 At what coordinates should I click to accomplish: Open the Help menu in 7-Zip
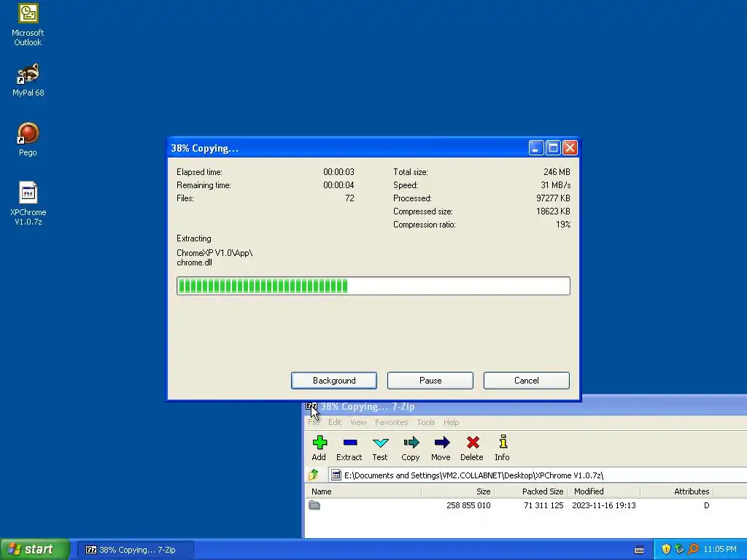(451, 422)
